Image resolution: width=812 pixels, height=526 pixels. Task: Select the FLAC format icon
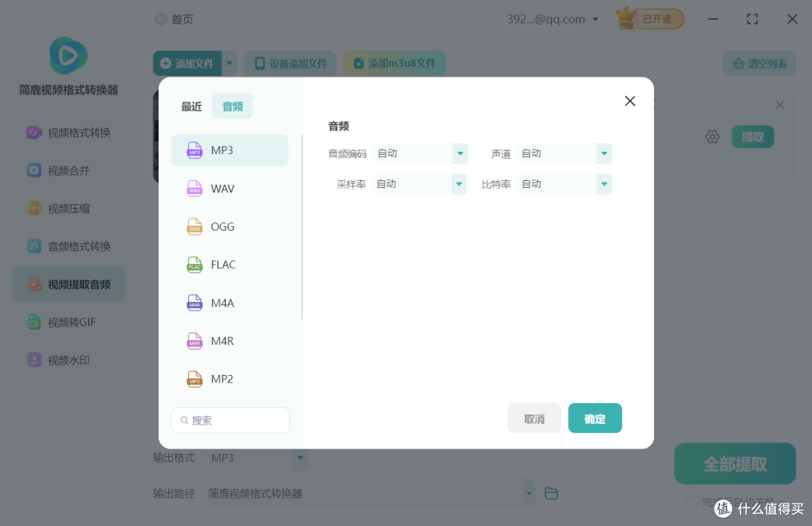click(x=194, y=265)
